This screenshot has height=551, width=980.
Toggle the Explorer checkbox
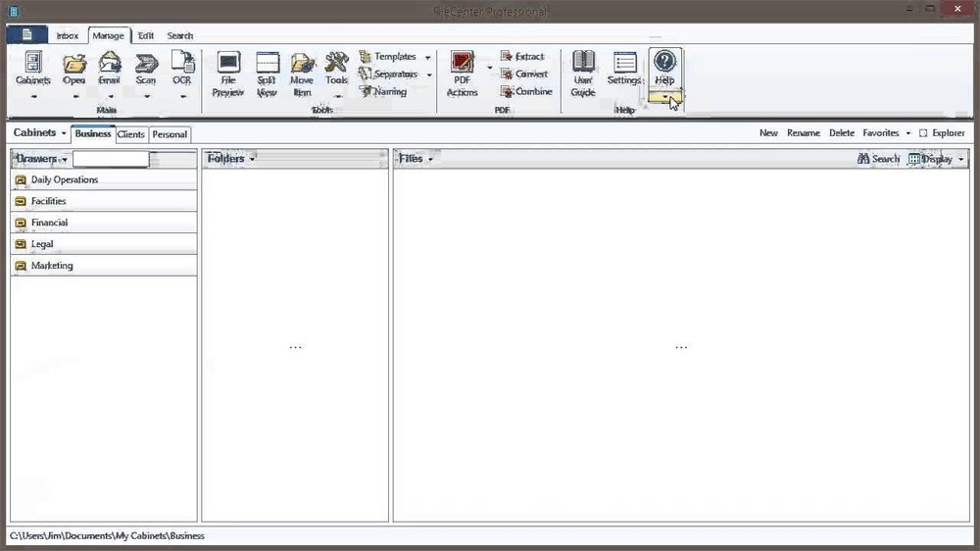[x=923, y=133]
